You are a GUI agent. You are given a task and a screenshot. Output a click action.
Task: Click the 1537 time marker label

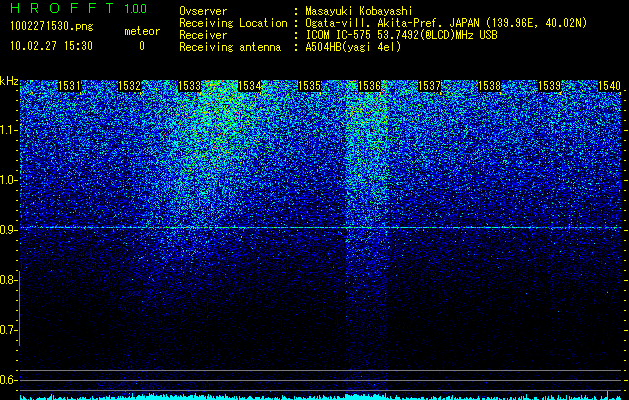click(x=430, y=86)
